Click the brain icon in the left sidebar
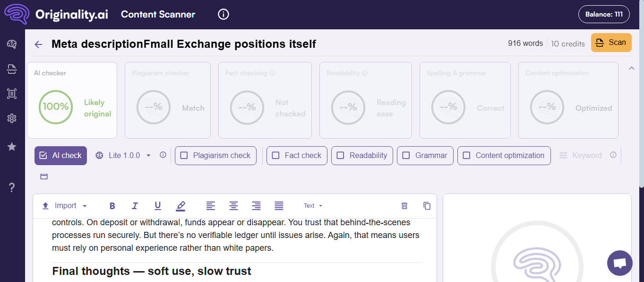644x282 pixels. [12, 44]
